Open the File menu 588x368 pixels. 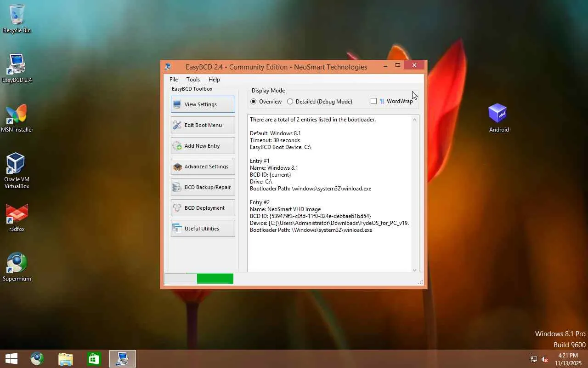click(174, 80)
